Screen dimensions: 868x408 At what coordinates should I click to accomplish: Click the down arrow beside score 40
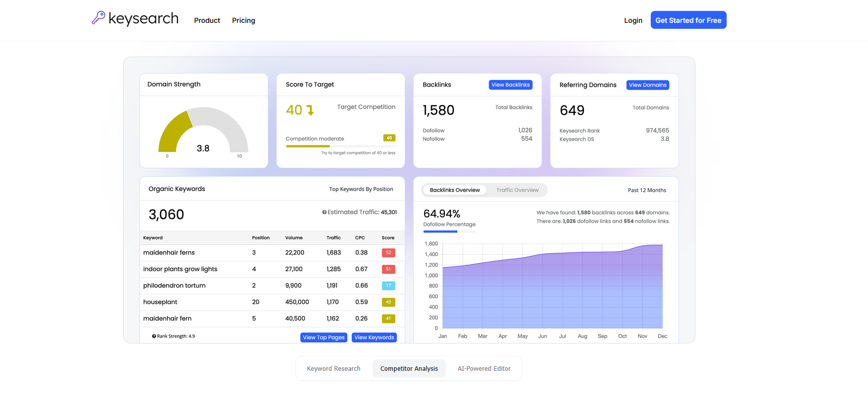click(310, 110)
